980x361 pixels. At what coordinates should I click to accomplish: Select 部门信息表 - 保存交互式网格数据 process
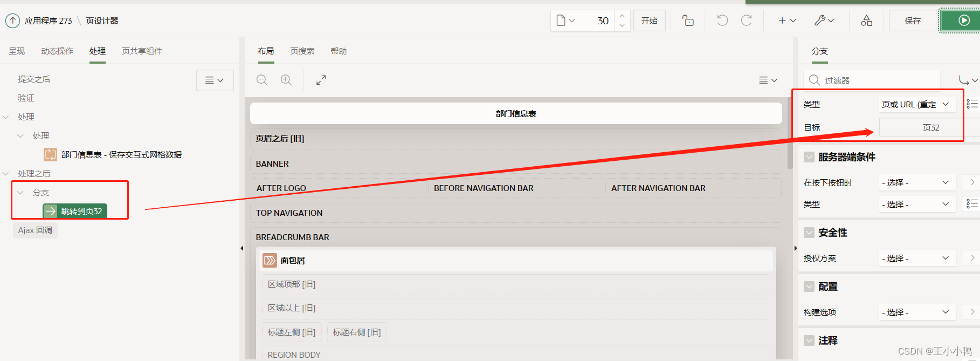(x=121, y=155)
